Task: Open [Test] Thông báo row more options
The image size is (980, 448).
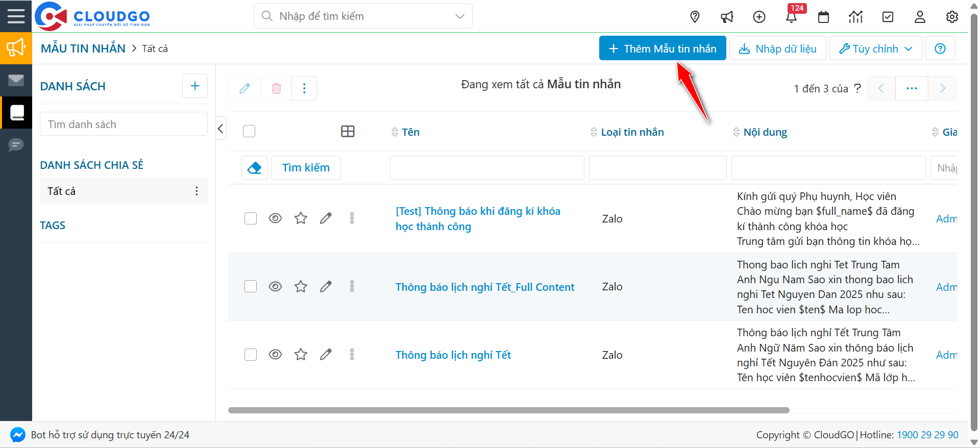Action: (x=352, y=218)
